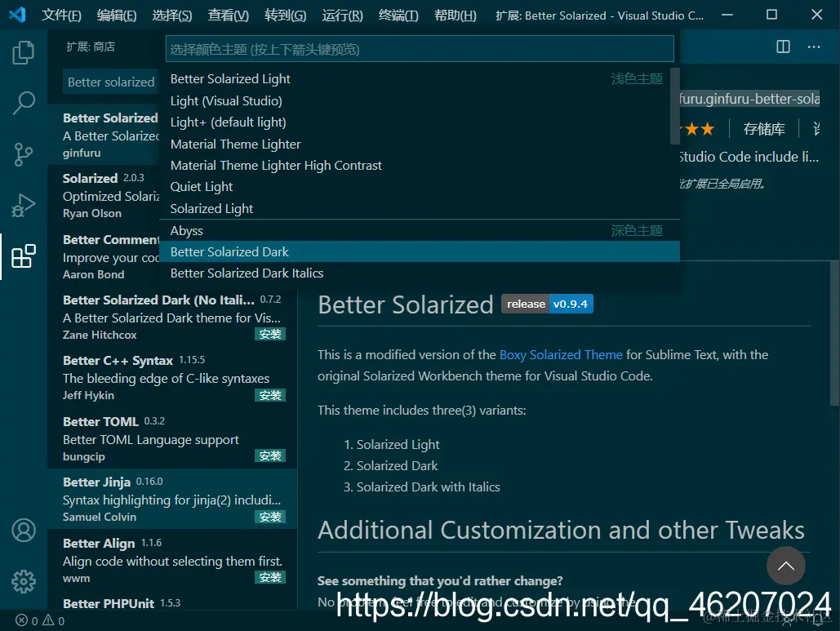The image size is (840, 631).
Task: Open the Explorer view in activity bar
Action: click(x=23, y=52)
